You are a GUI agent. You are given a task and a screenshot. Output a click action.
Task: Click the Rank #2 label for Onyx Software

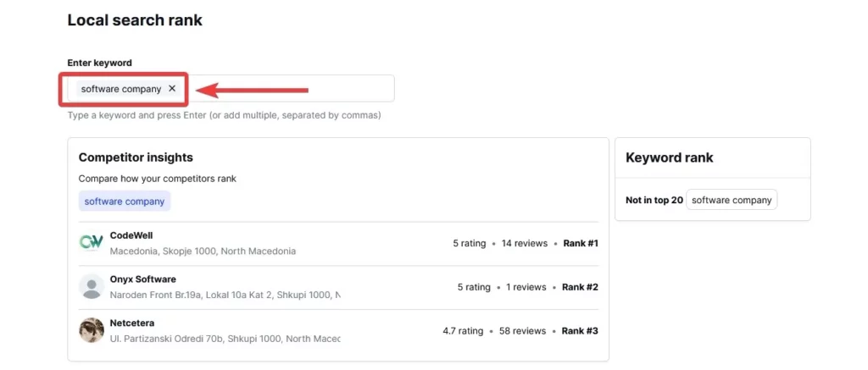tap(580, 287)
